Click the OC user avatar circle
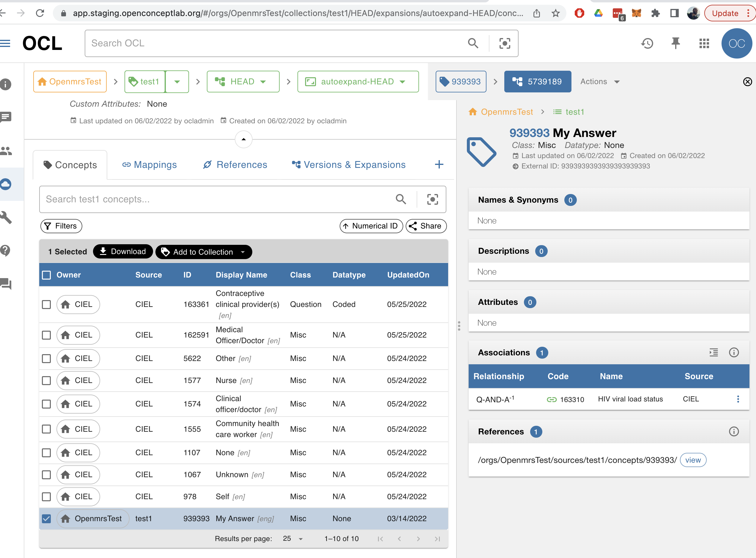Image resolution: width=756 pixels, height=558 pixels. click(736, 43)
